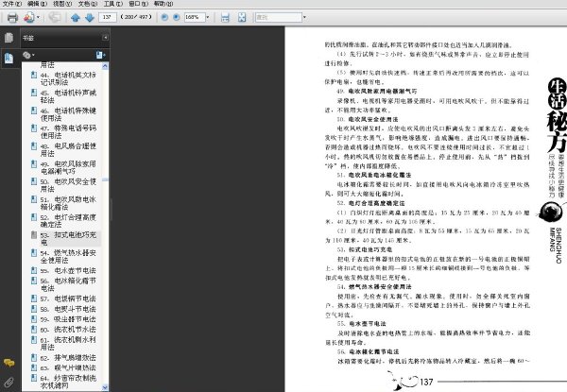
Task: Open the 文件 (File) menu
Action: 12,4
